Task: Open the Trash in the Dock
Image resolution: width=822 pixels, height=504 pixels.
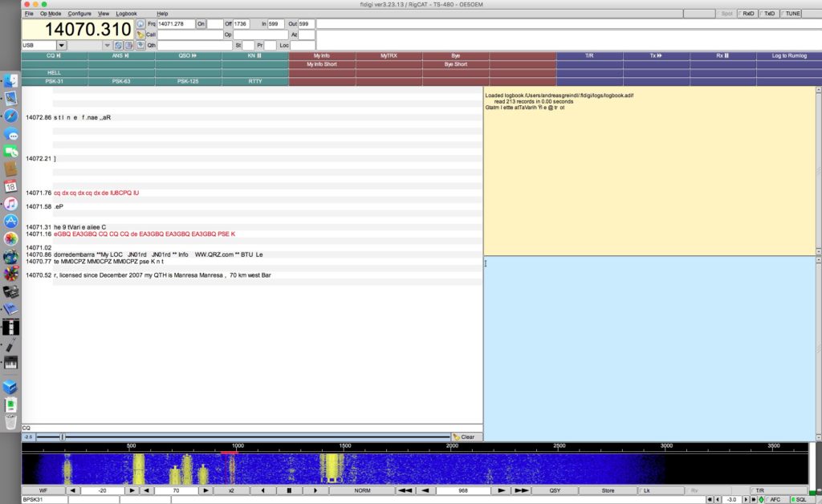Action: [x=11, y=422]
